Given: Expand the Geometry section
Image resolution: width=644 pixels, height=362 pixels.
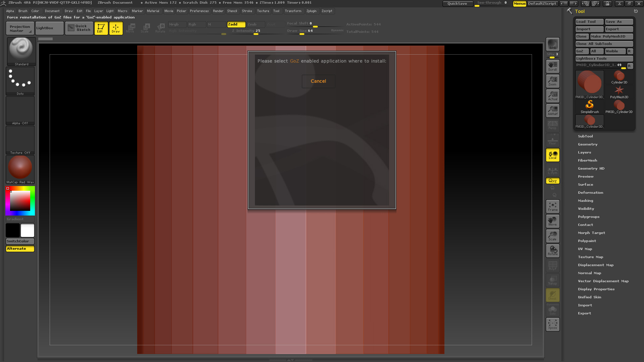Looking at the screenshot, I should coord(587,144).
